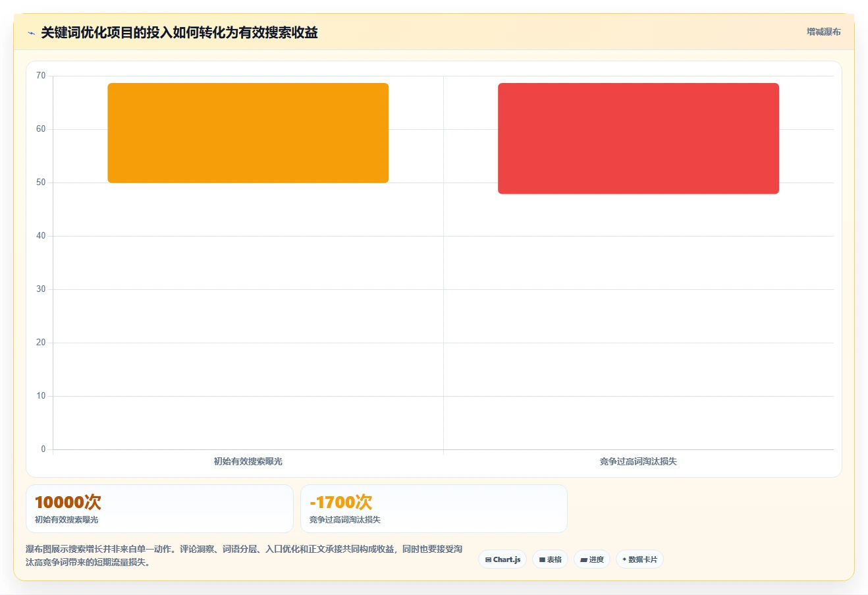Viewport: 868px width, 595px height.
Task: Click the 增减瀑布 label in header
Action: pos(824,32)
